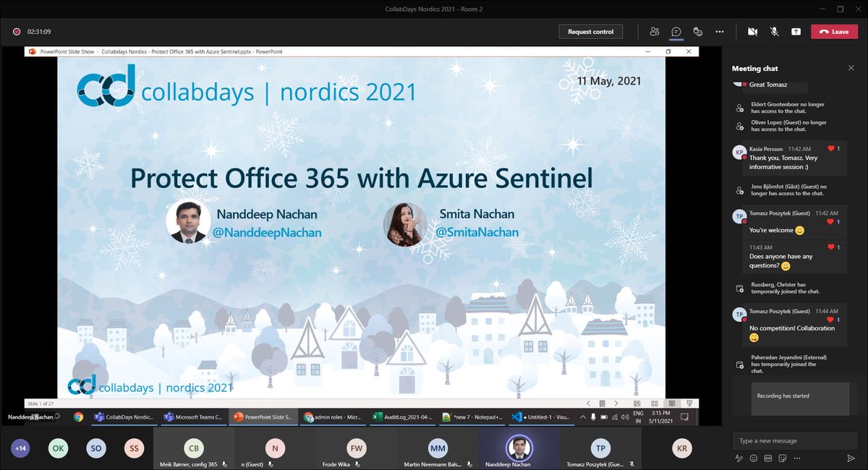This screenshot has width=868, height=470.
Task: Click the Nanddeep Nachan speaker photo on slide
Action: pos(188,222)
